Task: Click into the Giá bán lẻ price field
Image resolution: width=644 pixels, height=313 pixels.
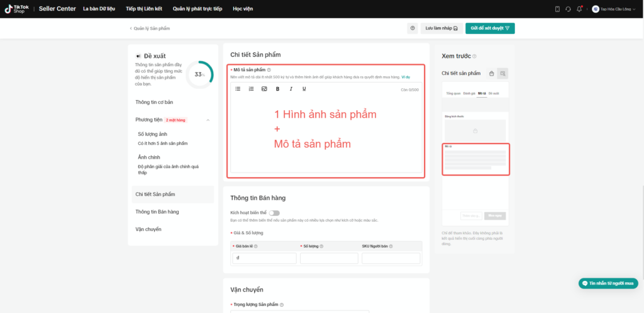Action: [264, 258]
